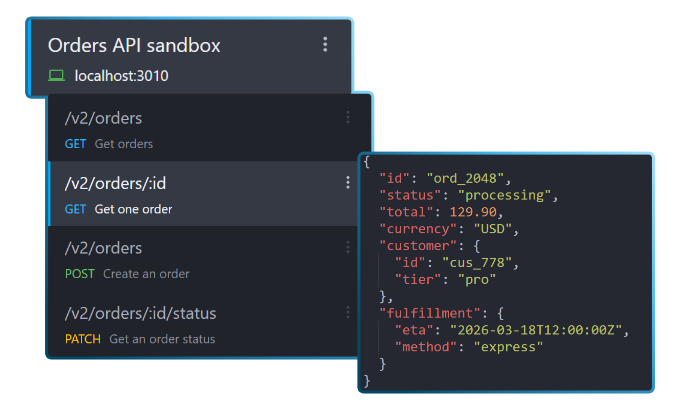
Task: Click the laptop icon beside localhost:3010
Action: click(x=56, y=76)
